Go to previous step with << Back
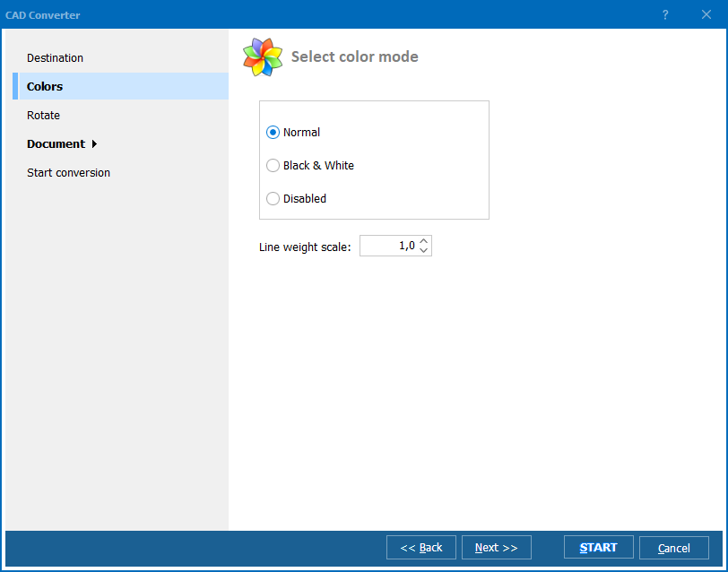Screen dimensions: 728x572 420,548
